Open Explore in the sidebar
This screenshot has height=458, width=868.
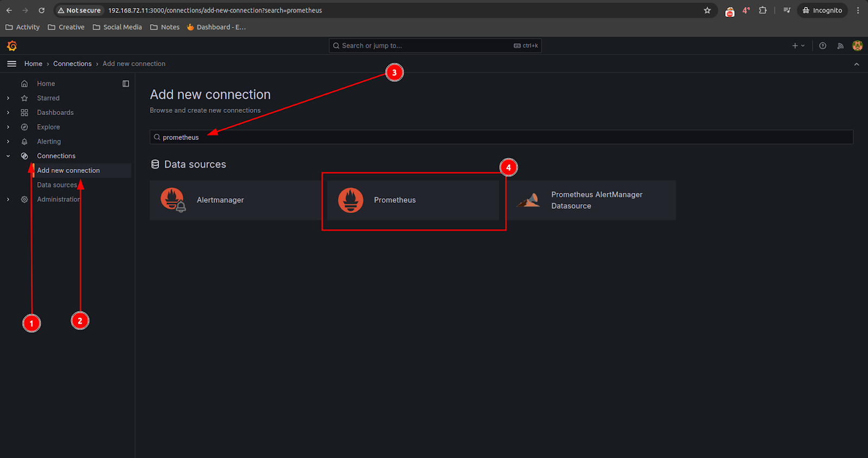[x=48, y=127]
